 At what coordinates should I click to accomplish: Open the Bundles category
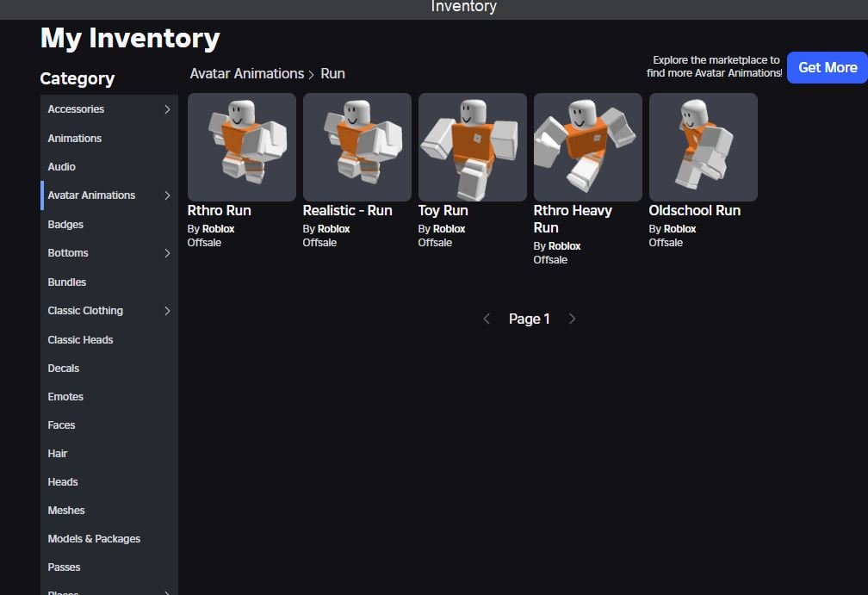pyautogui.click(x=67, y=282)
